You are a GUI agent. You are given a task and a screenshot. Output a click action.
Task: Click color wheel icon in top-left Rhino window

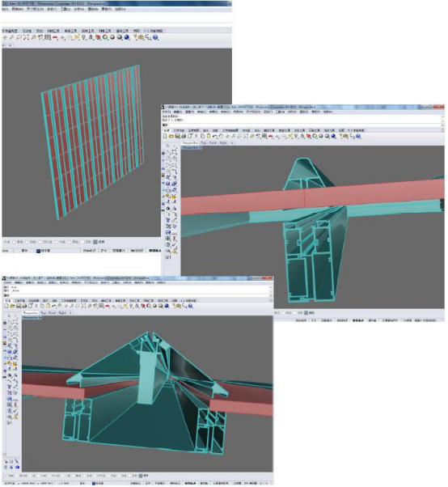tap(105, 37)
